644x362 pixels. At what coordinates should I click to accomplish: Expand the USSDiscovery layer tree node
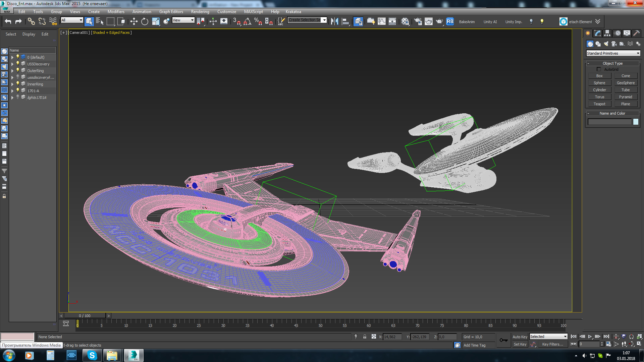12,64
